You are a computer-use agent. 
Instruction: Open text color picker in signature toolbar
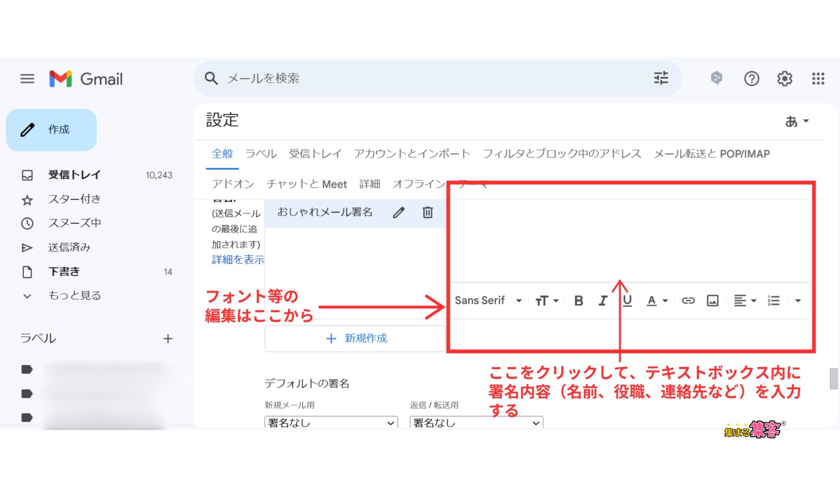657,301
